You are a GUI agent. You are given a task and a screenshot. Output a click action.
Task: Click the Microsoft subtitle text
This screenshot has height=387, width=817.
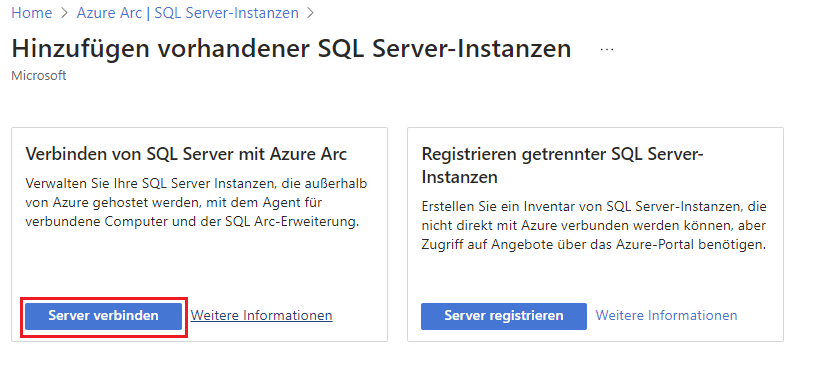pos(39,76)
